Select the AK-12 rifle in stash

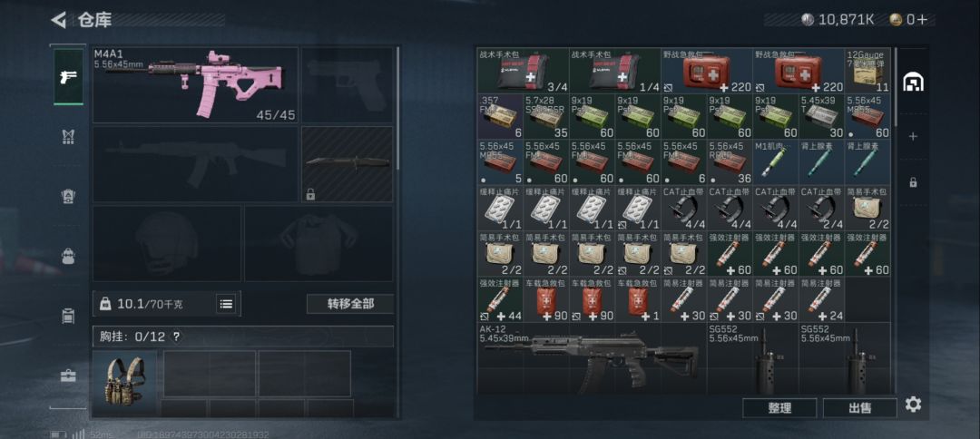pos(592,358)
